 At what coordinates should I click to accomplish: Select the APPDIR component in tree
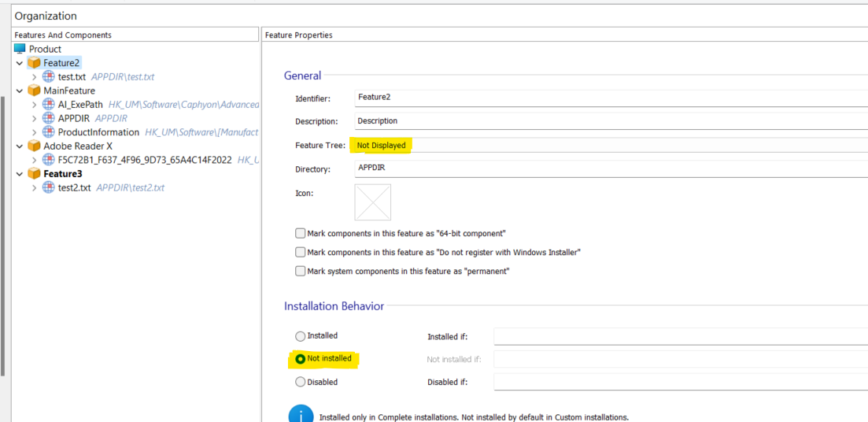tap(75, 118)
